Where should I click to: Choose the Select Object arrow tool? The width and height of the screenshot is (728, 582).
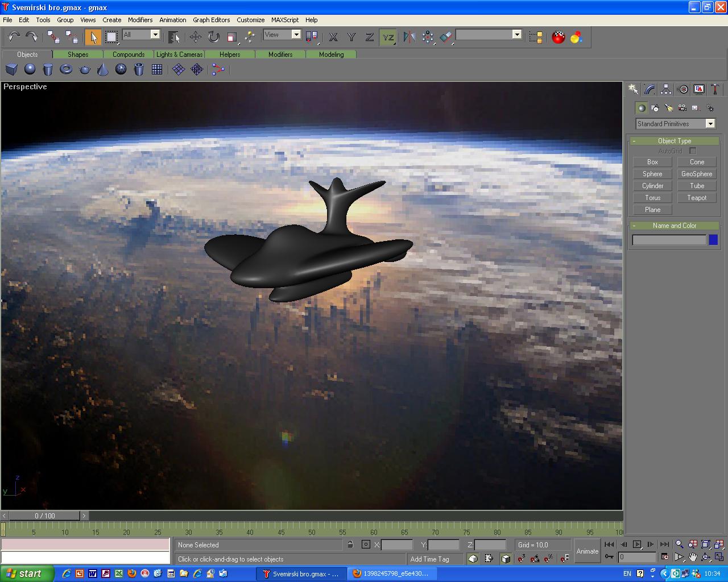click(93, 37)
